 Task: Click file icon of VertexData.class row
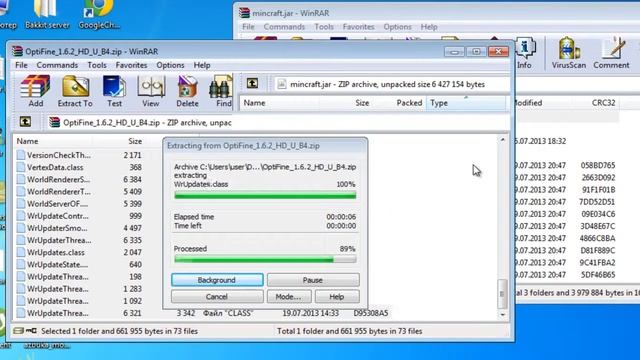(x=21, y=167)
